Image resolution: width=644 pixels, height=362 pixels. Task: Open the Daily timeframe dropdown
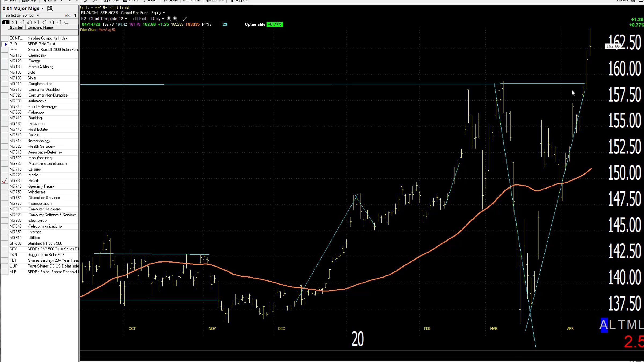pos(158,19)
